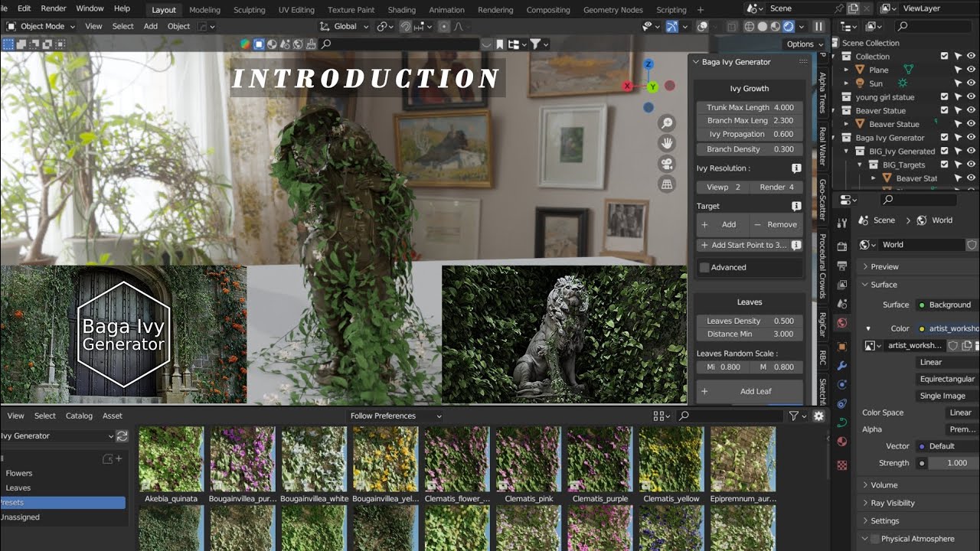
Task: Select wireframe viewport shading
Action: point(750,26)
